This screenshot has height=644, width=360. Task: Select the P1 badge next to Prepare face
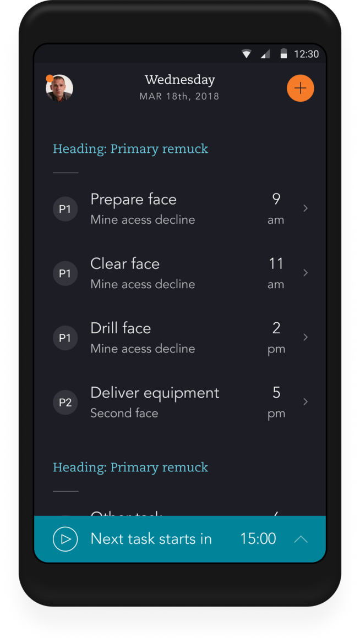(65, 209)
